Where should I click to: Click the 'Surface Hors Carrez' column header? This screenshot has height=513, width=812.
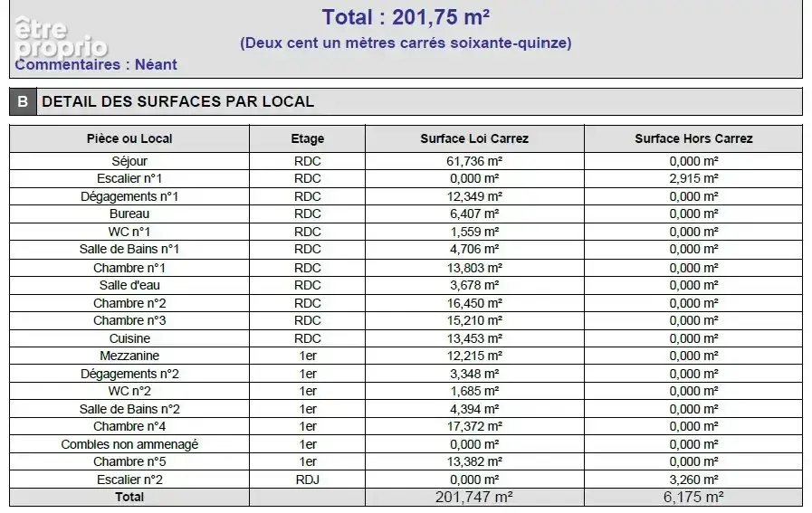coord(693,138)
